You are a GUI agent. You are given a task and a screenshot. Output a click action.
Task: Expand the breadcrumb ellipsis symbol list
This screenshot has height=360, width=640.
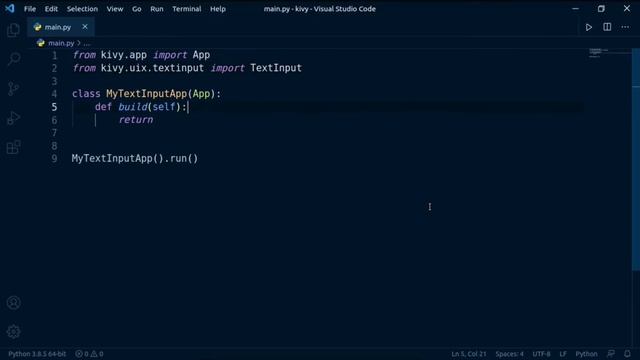click(87, 43)
